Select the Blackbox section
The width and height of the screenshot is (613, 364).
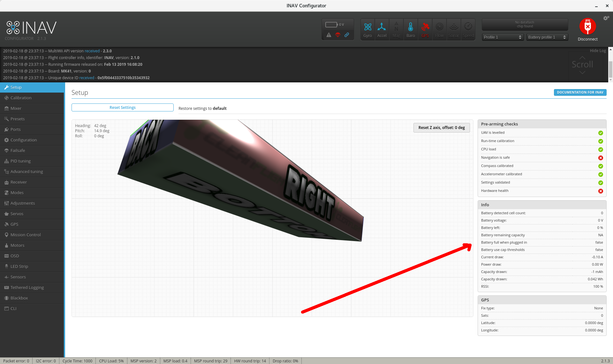19,298
